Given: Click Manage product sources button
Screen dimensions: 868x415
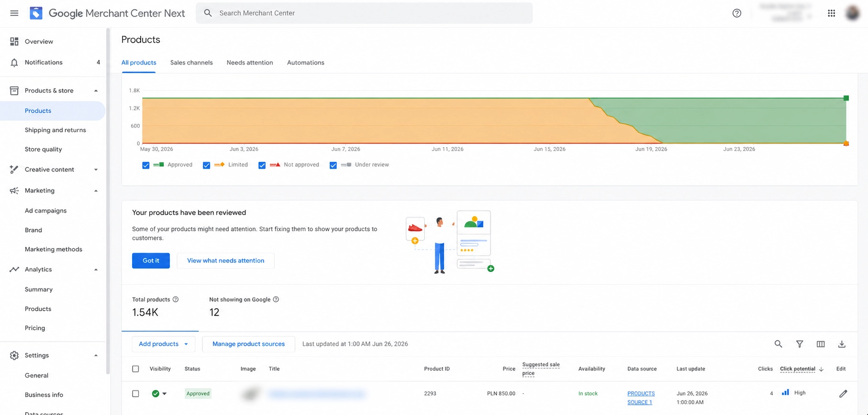Looking at the screenshot, I should point(248,344).
